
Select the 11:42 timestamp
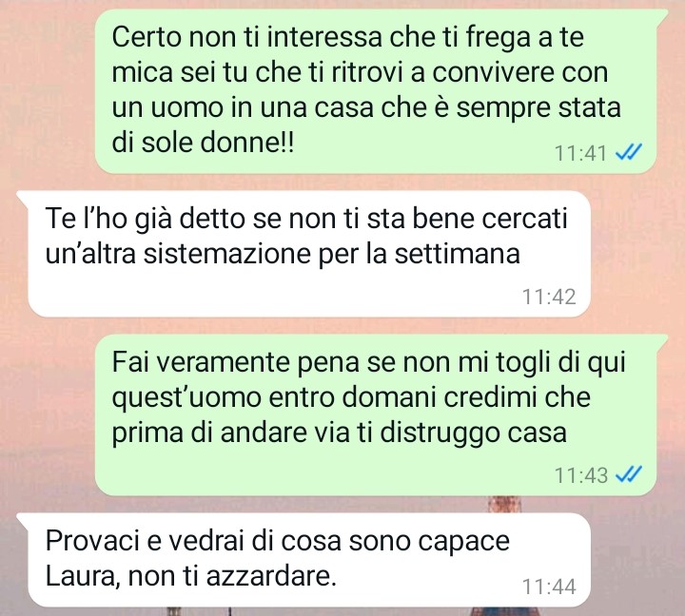[x=549, y=297]
